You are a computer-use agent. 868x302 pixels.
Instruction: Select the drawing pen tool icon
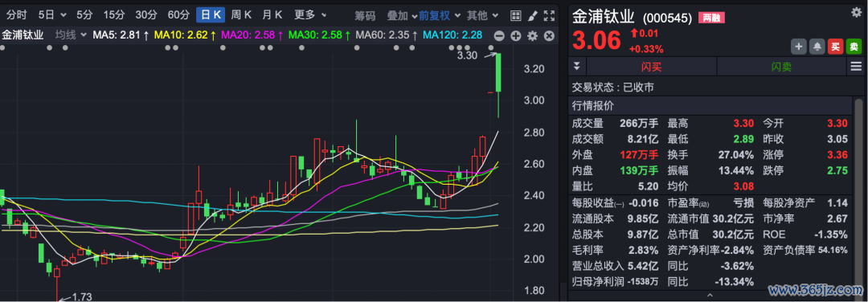click(x=532, y=15)
